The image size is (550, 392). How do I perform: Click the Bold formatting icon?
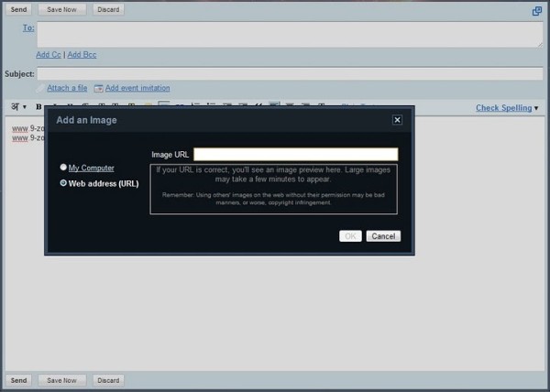tap(38, 108)
